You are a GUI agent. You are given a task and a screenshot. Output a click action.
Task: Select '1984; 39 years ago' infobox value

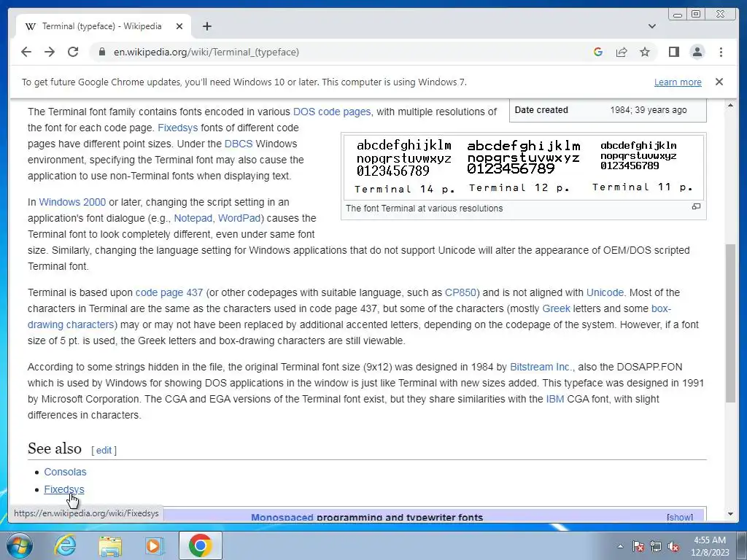tap(649, 110)
